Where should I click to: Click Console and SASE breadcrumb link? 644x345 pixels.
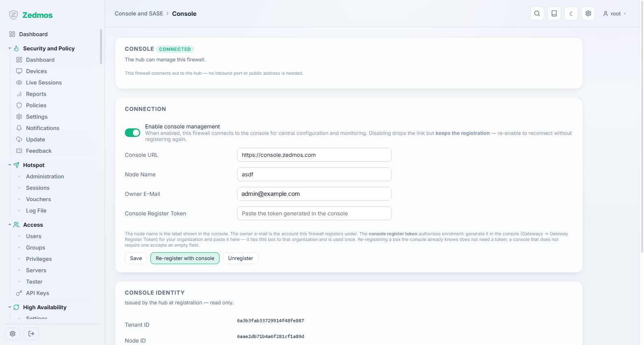tap(139, 13)
